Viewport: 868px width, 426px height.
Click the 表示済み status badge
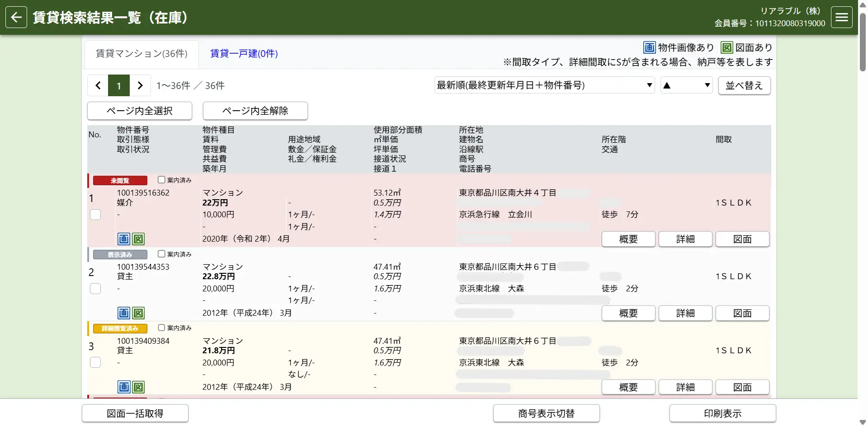120,254
